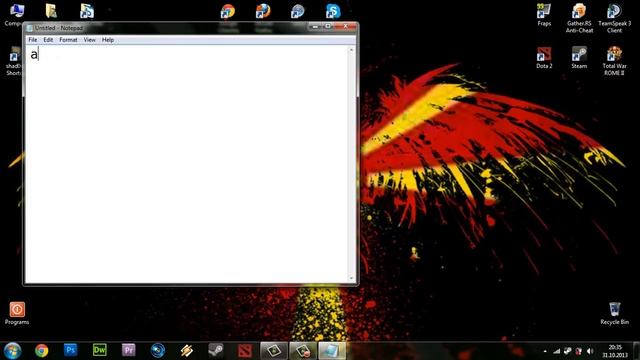This screenshot has width=640, height=360.
Task: Launch Photoshop from the taskbar
Action: click(x=70, y=350)
